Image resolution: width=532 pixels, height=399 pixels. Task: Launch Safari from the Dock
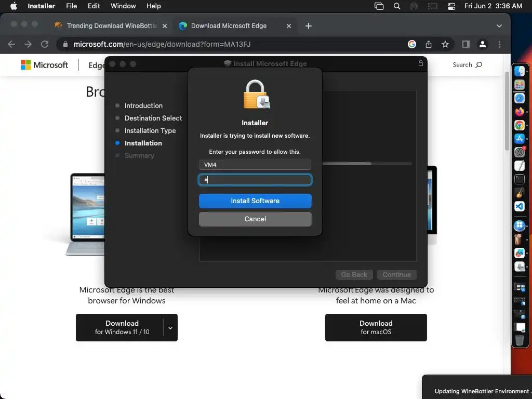coord(520,98)
